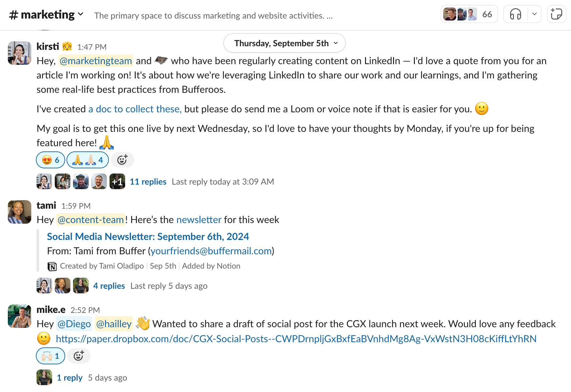This screenshot has height=392, width=571.
Task: Click the @marketingteam mention
Action: click(x=96, y=61)
